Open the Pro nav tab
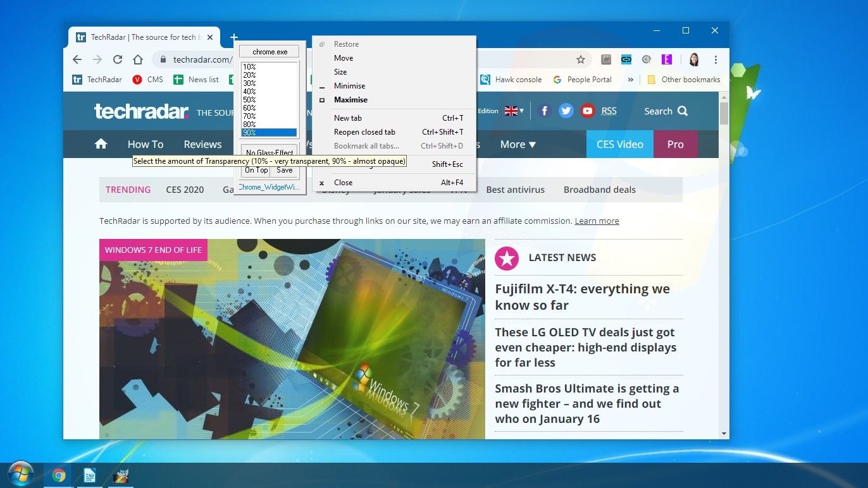The height and width of the screenshot is (488, 868). 676,144
